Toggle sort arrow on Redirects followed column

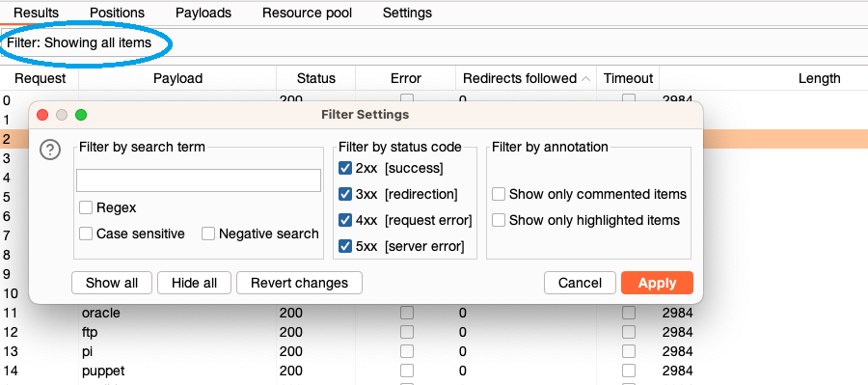[x=585, y=79]
